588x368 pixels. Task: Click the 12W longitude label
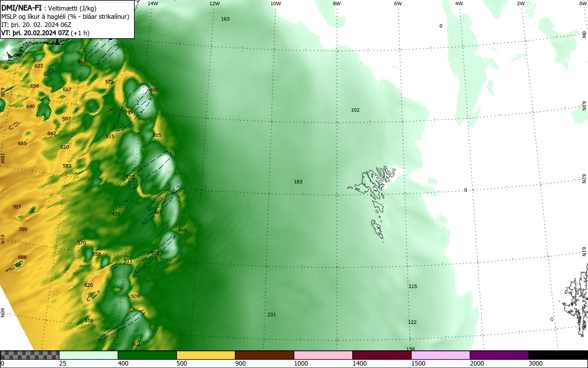pyautogui.click(x=214, y=4)
